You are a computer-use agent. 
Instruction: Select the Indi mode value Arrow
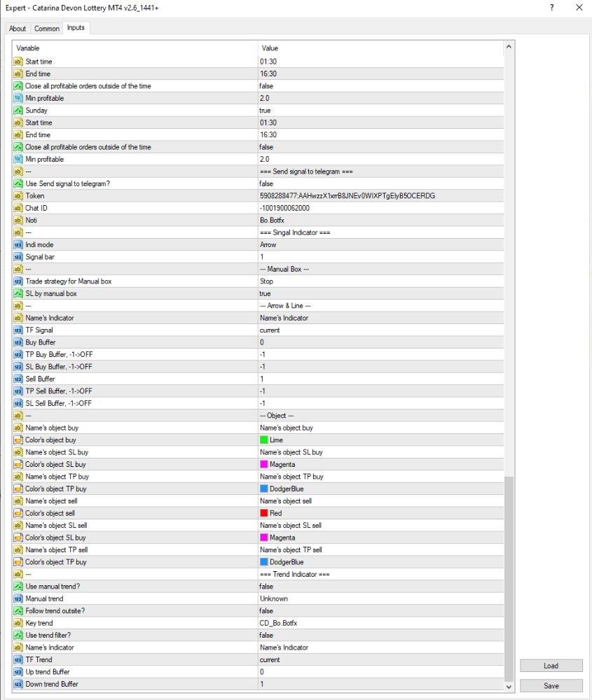coord(268,244)
